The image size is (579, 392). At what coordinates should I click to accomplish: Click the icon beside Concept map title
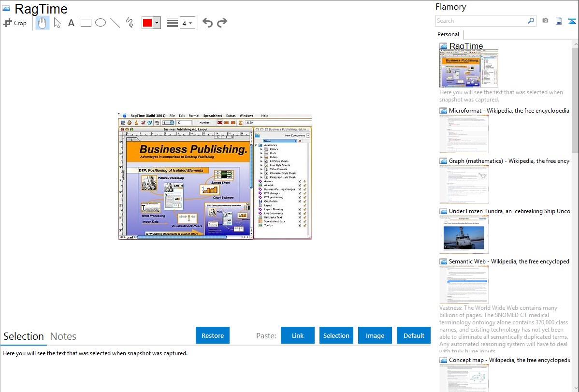pos(443,360)
